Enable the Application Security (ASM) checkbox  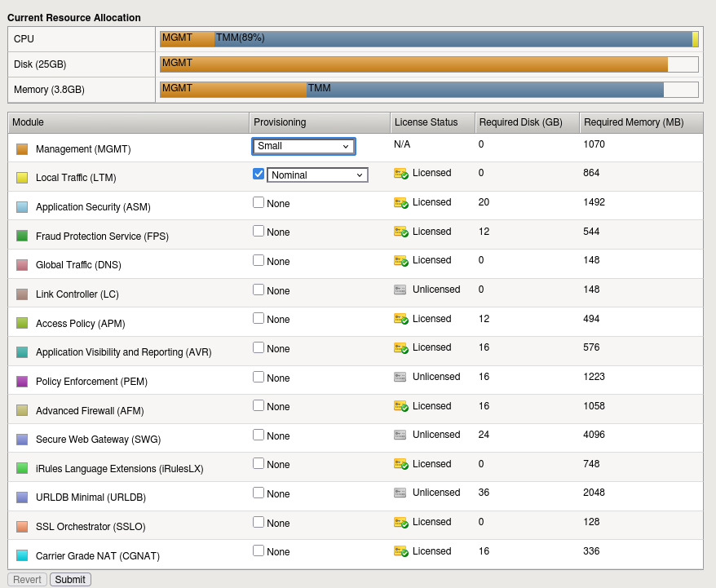tap(259, 202)
